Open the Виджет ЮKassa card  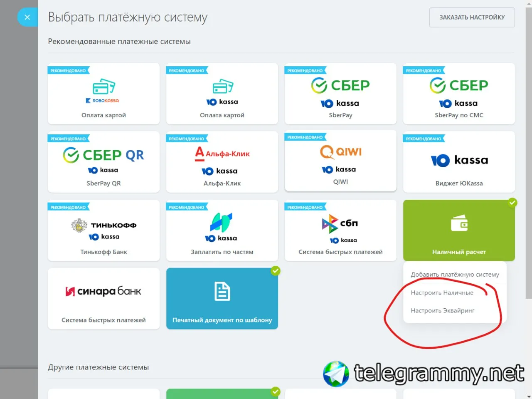click(459, 162)
